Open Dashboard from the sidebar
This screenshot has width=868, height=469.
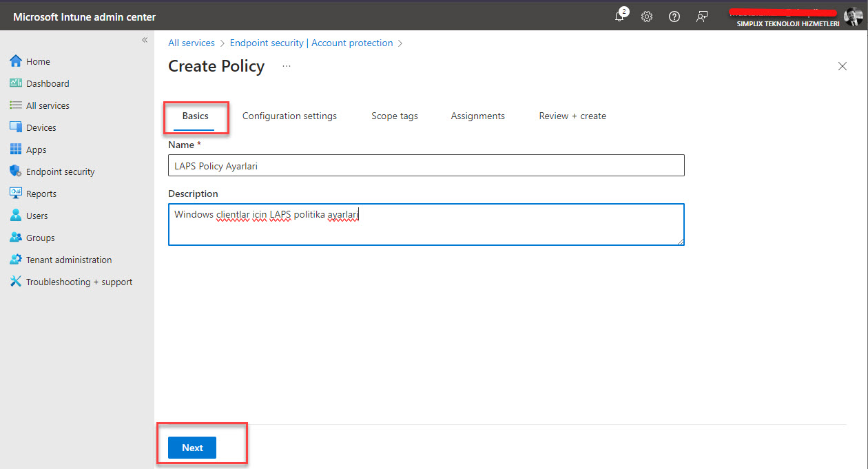(47, 83)
